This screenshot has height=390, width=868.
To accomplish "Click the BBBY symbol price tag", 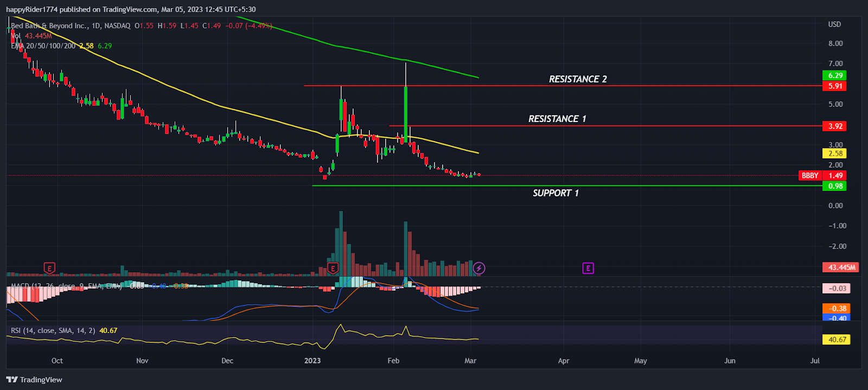I will (810, 175).
